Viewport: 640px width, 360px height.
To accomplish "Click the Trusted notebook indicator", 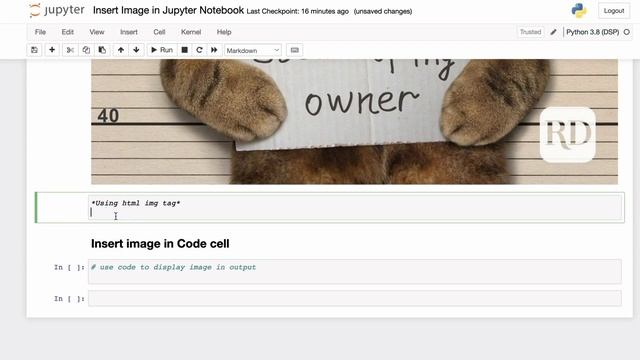I will click(x=530, y=32).
